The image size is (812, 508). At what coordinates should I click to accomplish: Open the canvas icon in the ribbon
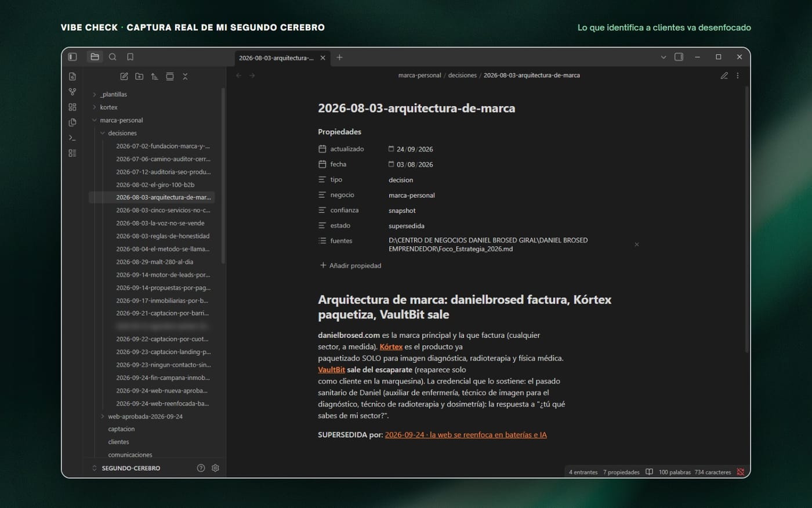(72, 107)
